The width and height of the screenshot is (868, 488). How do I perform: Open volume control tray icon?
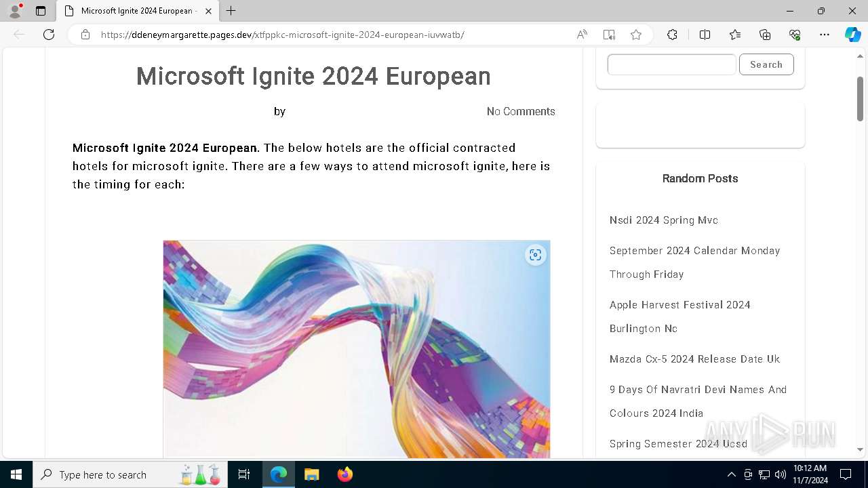click(x=781, y=474)
